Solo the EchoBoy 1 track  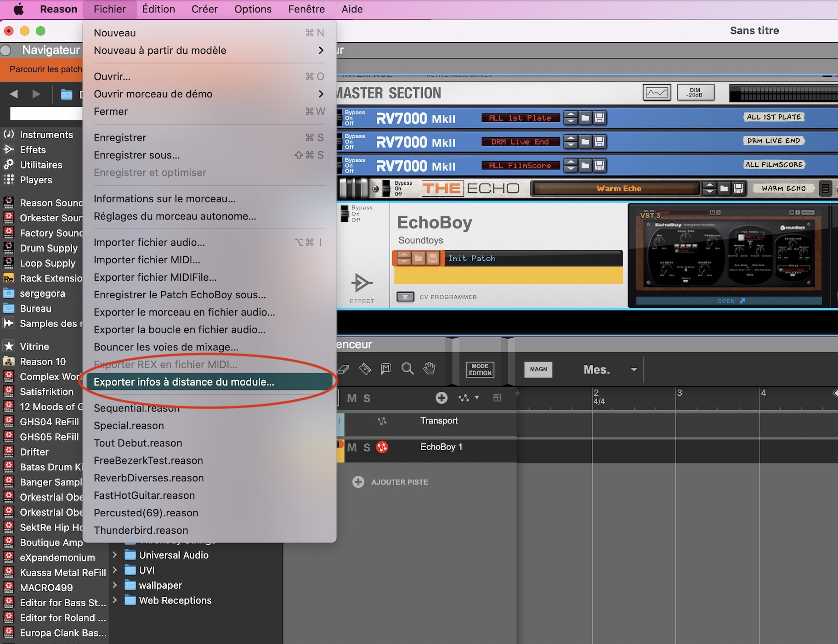(x=367, y=447)
